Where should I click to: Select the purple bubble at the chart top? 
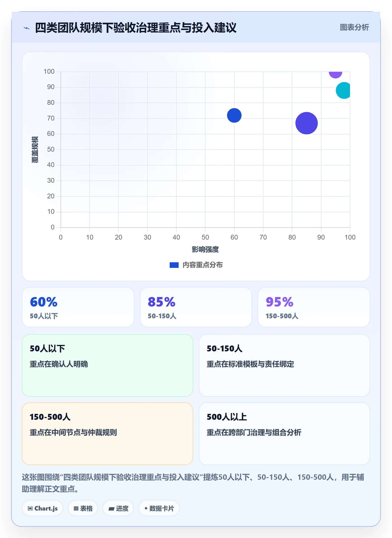[x=335, y=75]
